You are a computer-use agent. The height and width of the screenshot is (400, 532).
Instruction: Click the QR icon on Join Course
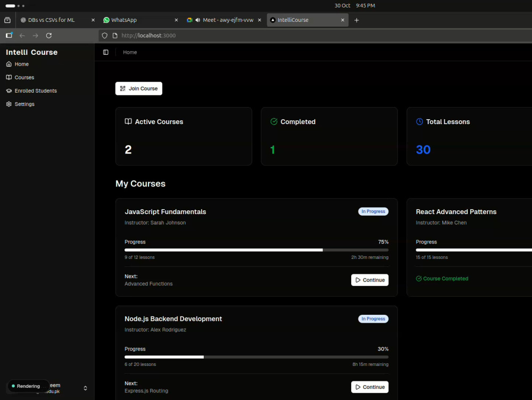(122, 88)
